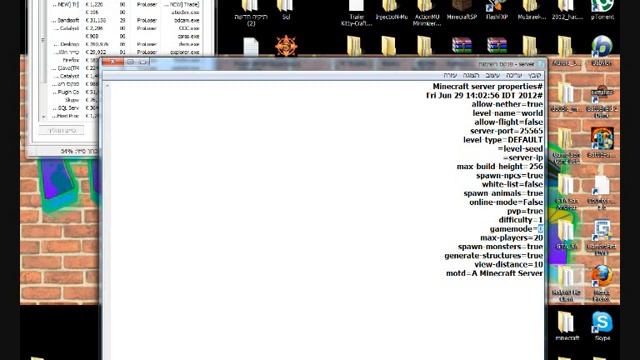
Task: Open the Hebrew-named folder marked (2)
Action: 251,12
